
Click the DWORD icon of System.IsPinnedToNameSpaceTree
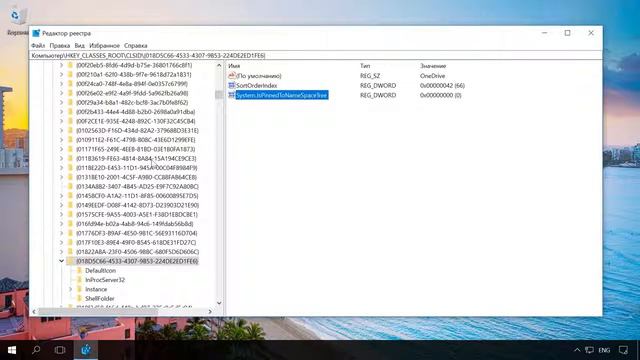(x=232, y=95)
